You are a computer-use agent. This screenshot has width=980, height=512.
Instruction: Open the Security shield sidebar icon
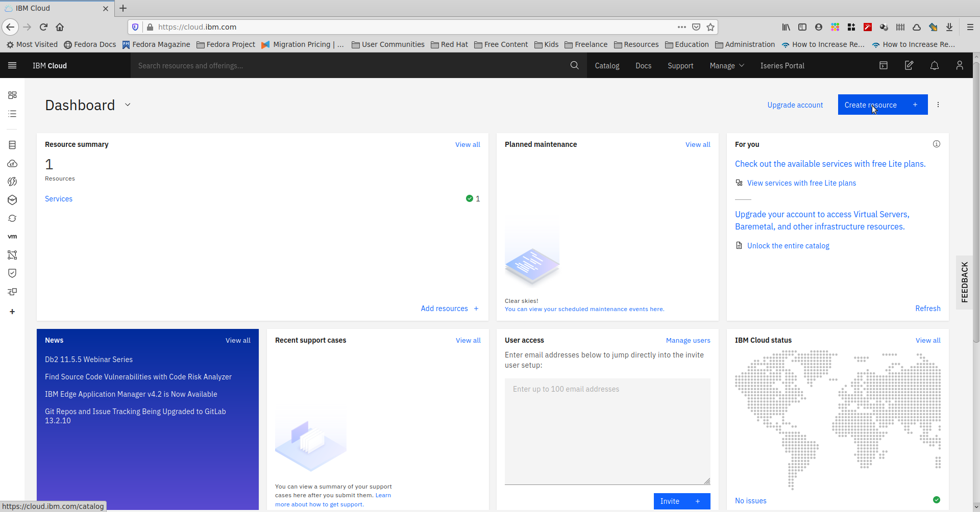(x=12, y=273)
